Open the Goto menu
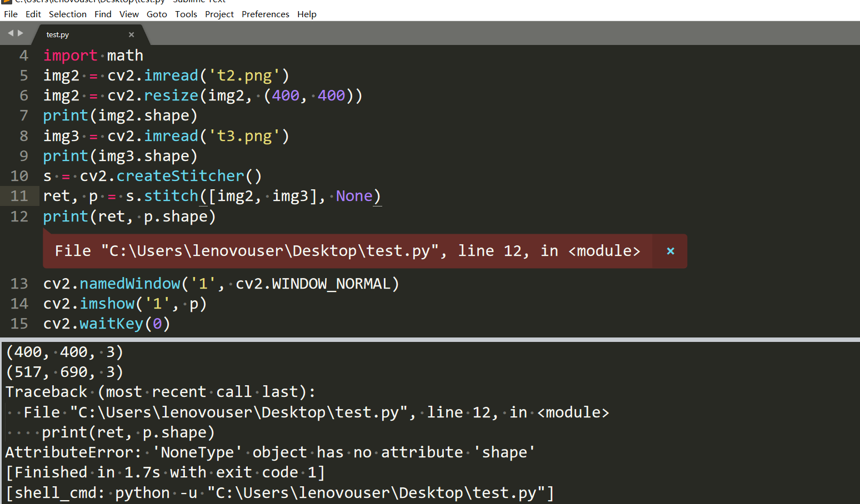This screenshot has height=504, width=860. (157, 14)
